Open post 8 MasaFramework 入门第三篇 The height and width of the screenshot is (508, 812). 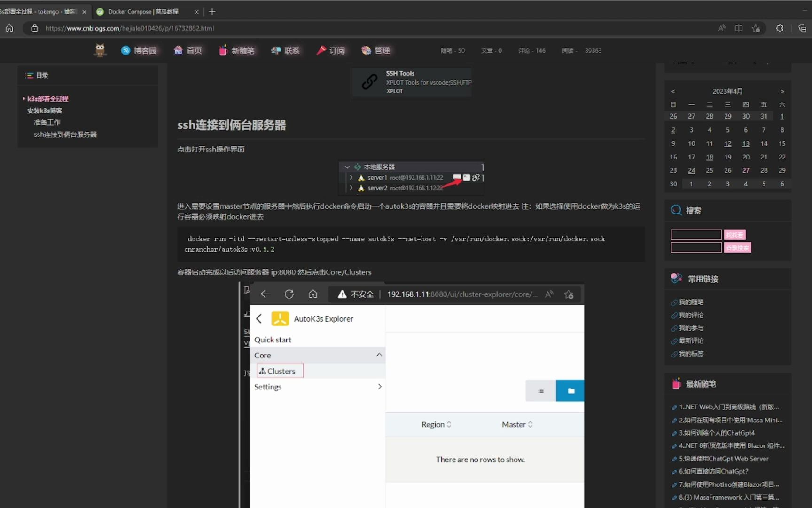[729, 497]
